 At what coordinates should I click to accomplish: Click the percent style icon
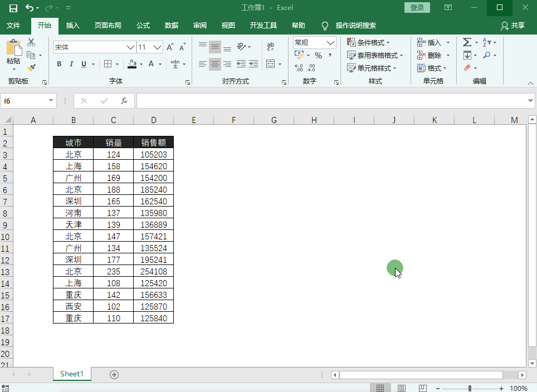tap(318, 56)
